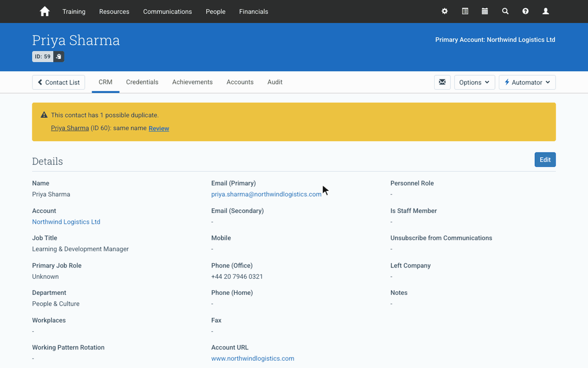
Task: Open the Resources menu
Action: [114, 11]
